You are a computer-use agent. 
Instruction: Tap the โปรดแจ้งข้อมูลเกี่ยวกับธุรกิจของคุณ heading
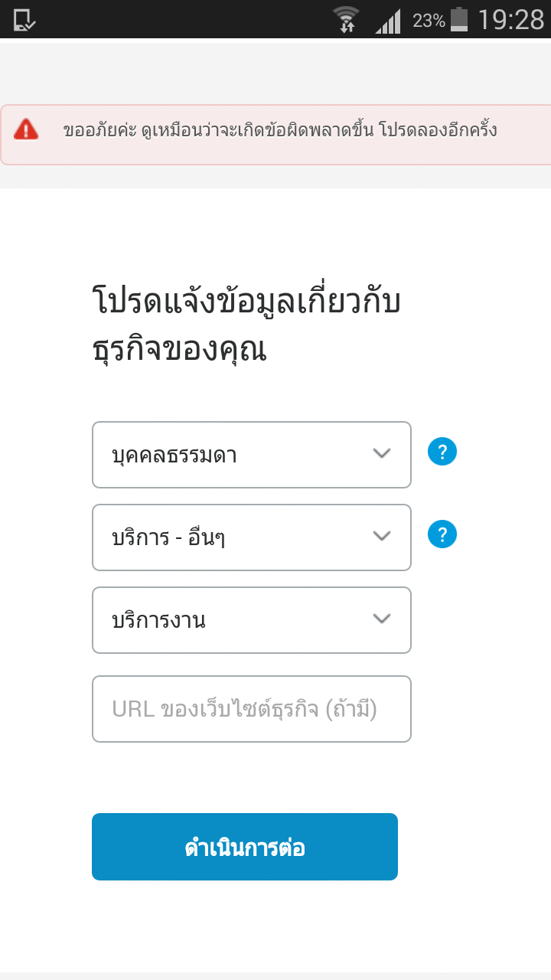click(246, 325)
